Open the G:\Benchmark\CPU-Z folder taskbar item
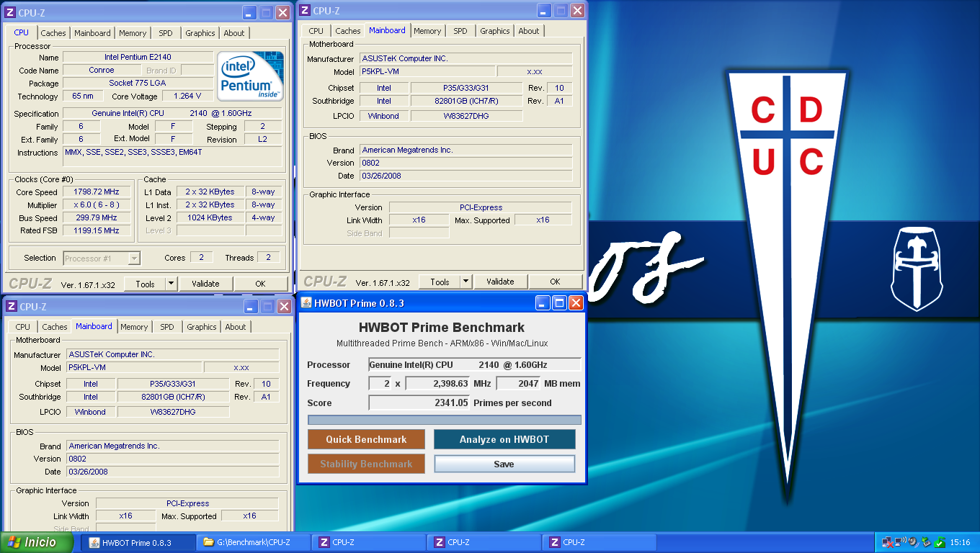Viewport: 980px width, 553px height. pos(254,543)
